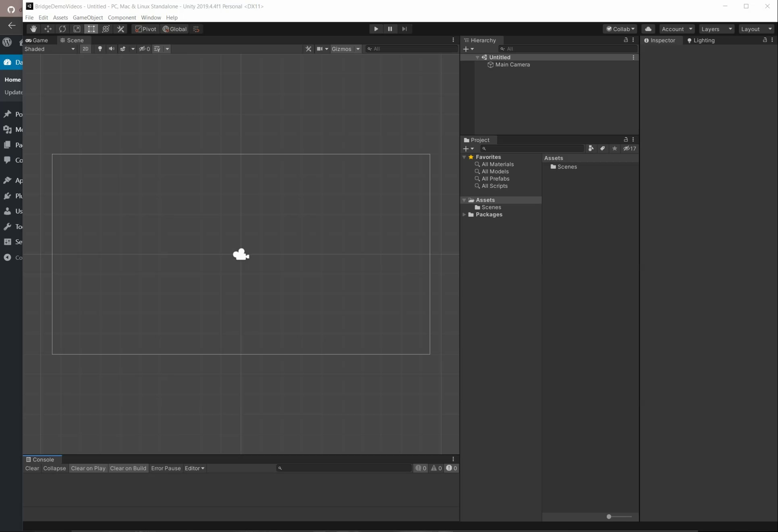
Task: Open Hierarchy create plus menu
Action: tap(468, 49)
